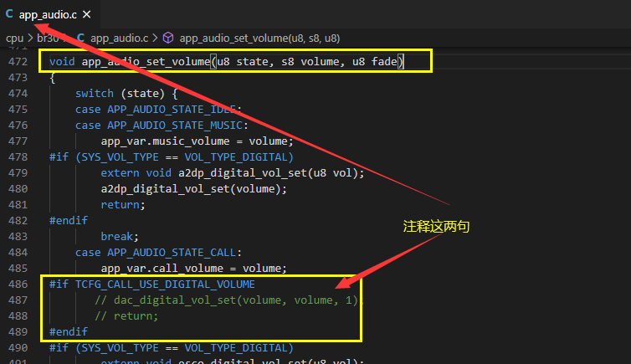
Task: Open the app_audio_set_volume symbol breadcrumb
Action: click(259, 38)
